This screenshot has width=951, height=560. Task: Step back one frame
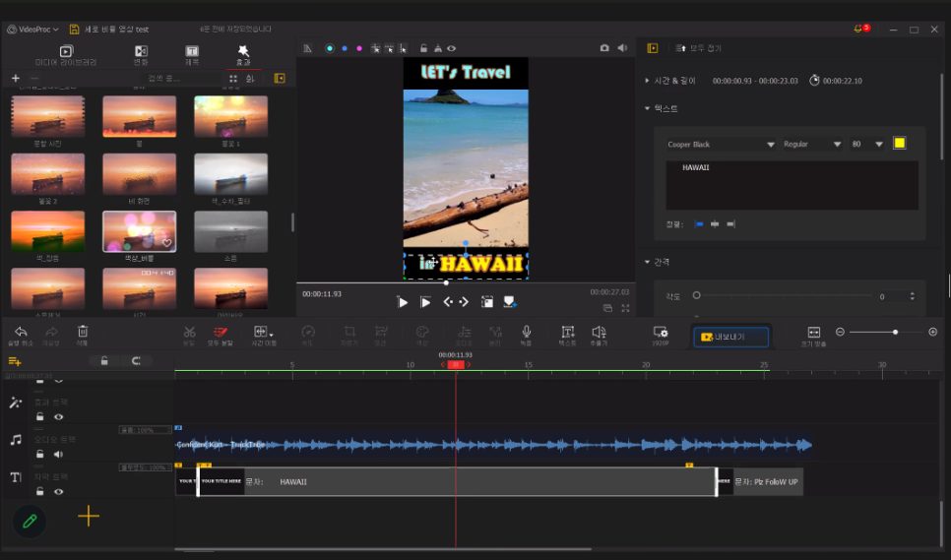click(448, 302)
